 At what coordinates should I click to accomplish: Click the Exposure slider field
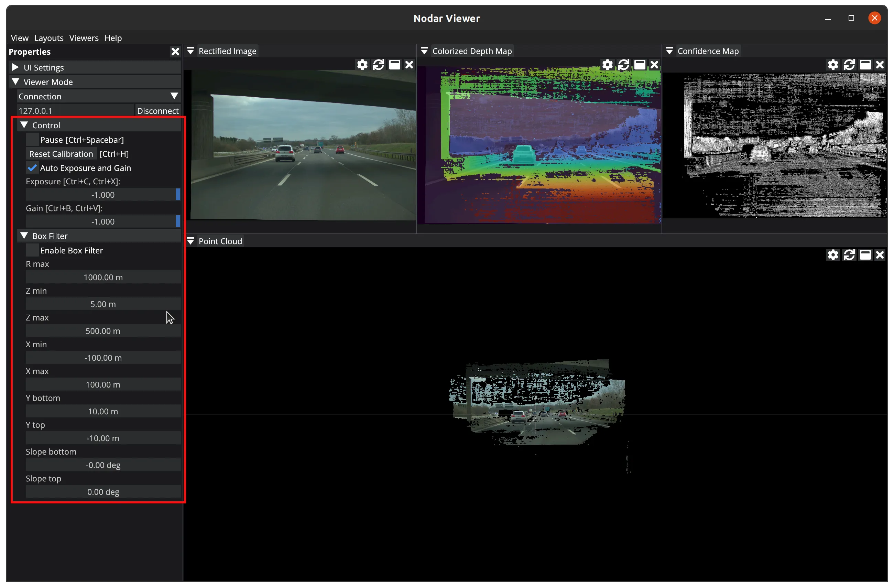102,195
